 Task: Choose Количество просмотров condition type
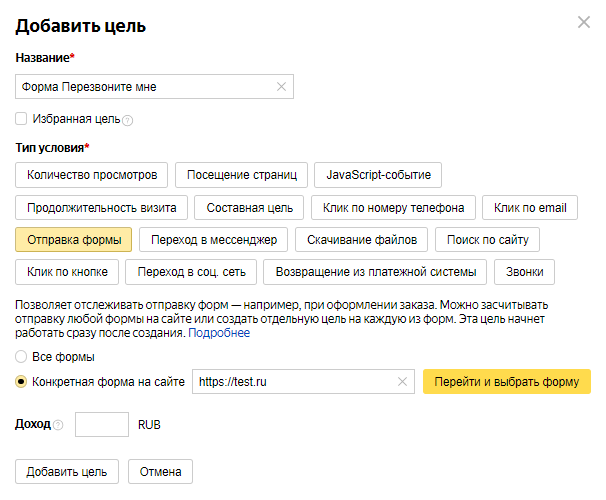(x=92, y=175)
